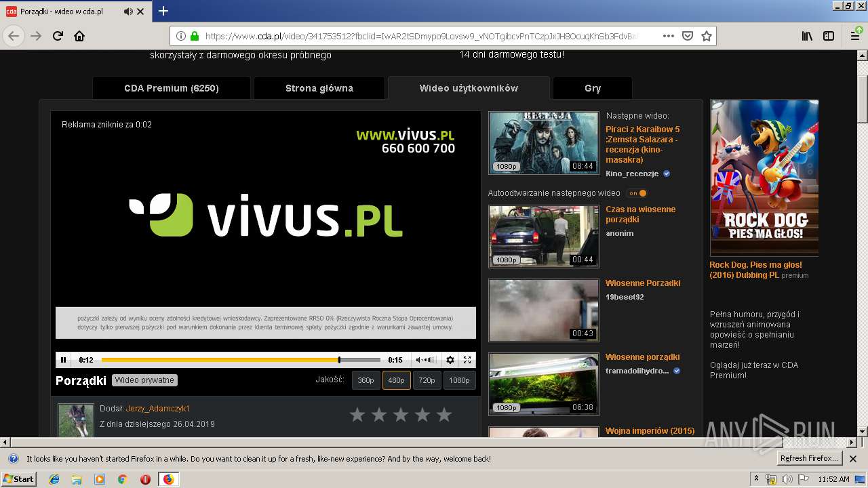Click the Wideo prywatne badge
The width and height of the screenshot is (868, 488).
coord(144,380)
